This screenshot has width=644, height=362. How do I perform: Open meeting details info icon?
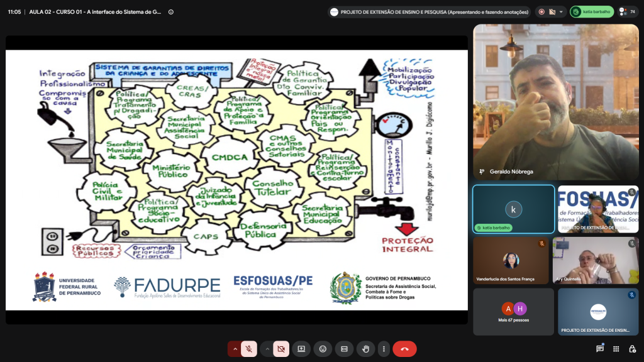(x=171, y=12)
